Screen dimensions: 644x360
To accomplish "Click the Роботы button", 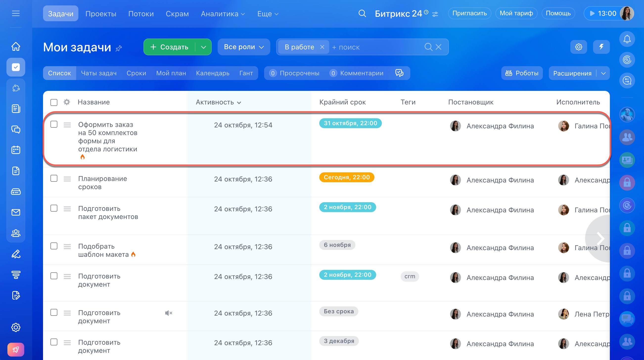I will 522,73.
